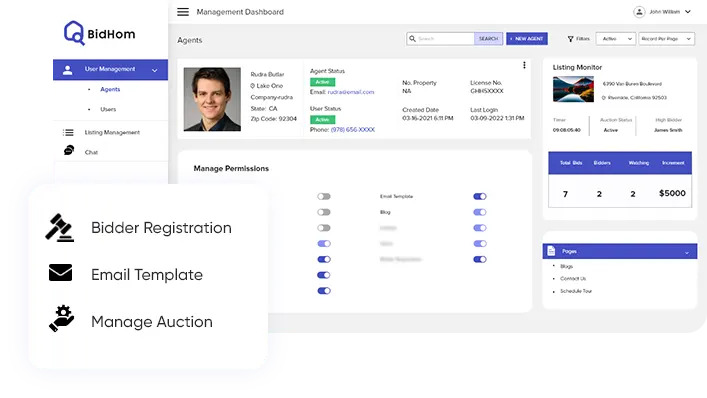Click the Increment column header
Screen dimensions: 707x398
tap(673, 163)
